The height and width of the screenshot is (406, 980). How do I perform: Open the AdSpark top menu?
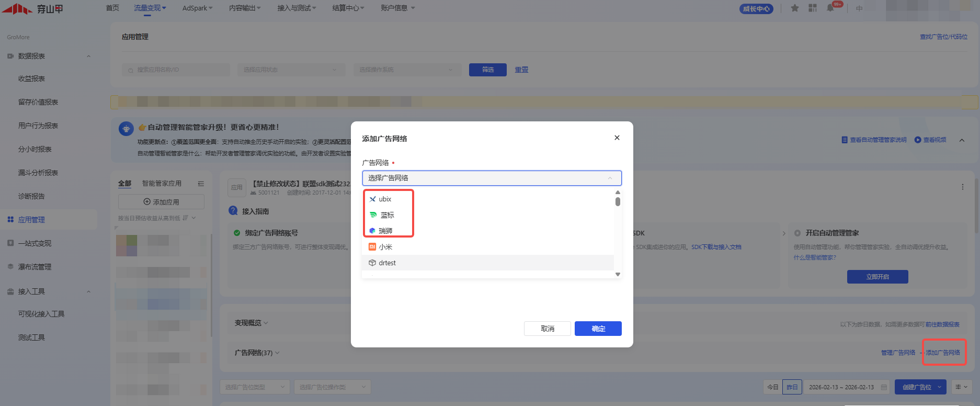tap(197, 8)
